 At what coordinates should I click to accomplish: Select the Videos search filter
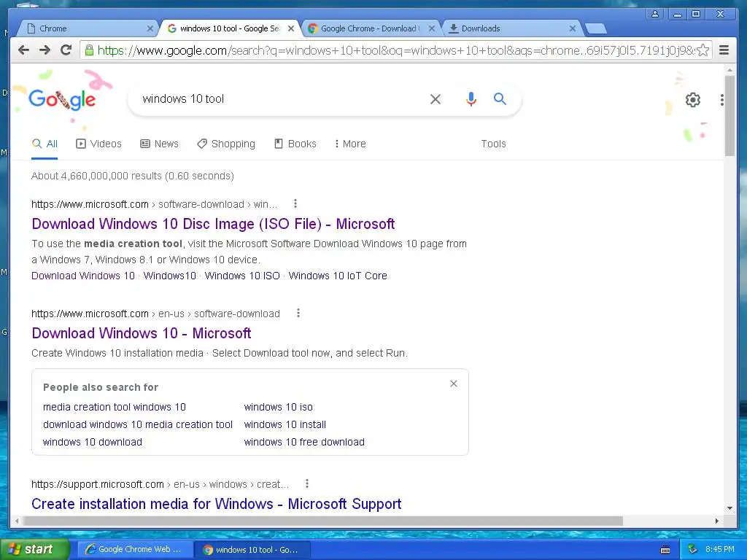pyautogui.click(x=99, y=144)
